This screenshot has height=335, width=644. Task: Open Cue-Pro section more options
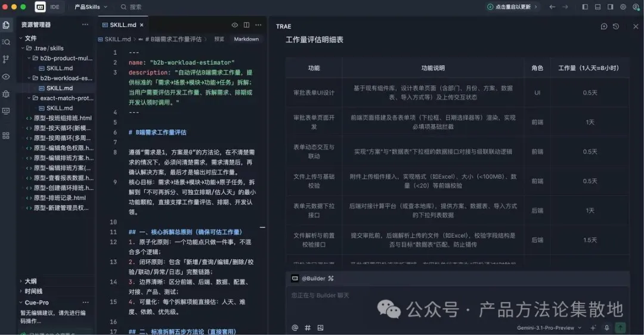(85, 303)
